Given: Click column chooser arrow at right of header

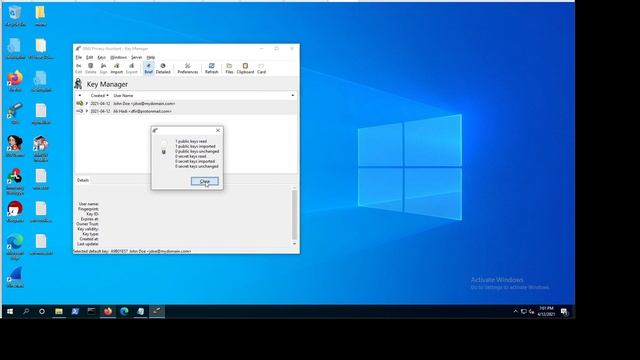Looking at the screenshot, I should click(x=293, y=96).
